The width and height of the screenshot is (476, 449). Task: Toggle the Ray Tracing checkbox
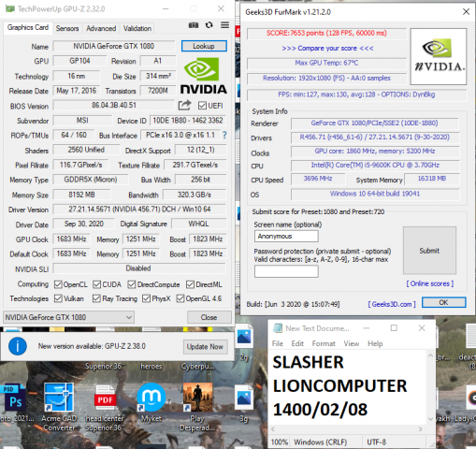[96, 298]
